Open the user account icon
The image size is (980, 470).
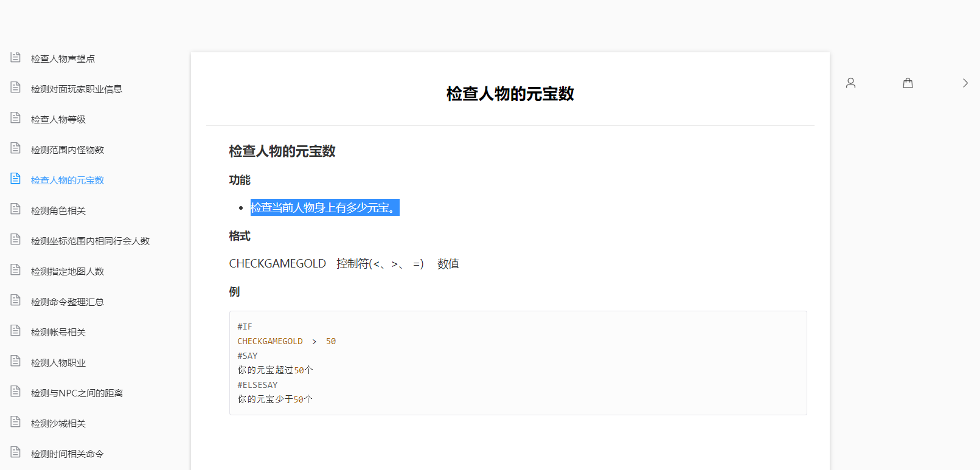click(850, 83)
